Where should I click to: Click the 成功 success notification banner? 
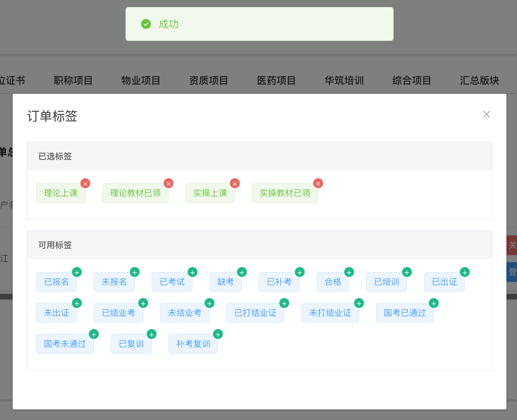click(259, 24)
